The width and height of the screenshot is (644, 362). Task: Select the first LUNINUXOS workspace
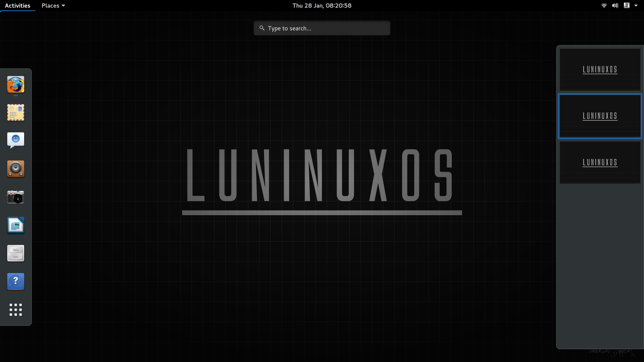click(600, 69)
